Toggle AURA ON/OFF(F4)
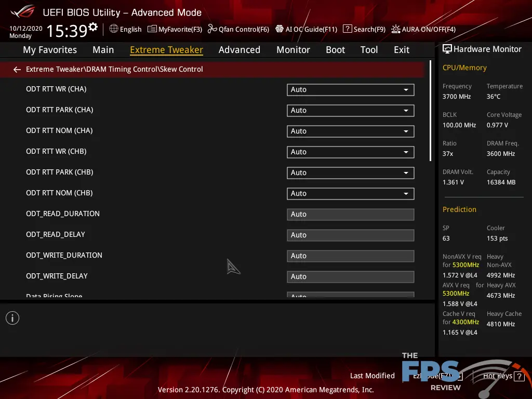532x399 pixels. [423, 29]
